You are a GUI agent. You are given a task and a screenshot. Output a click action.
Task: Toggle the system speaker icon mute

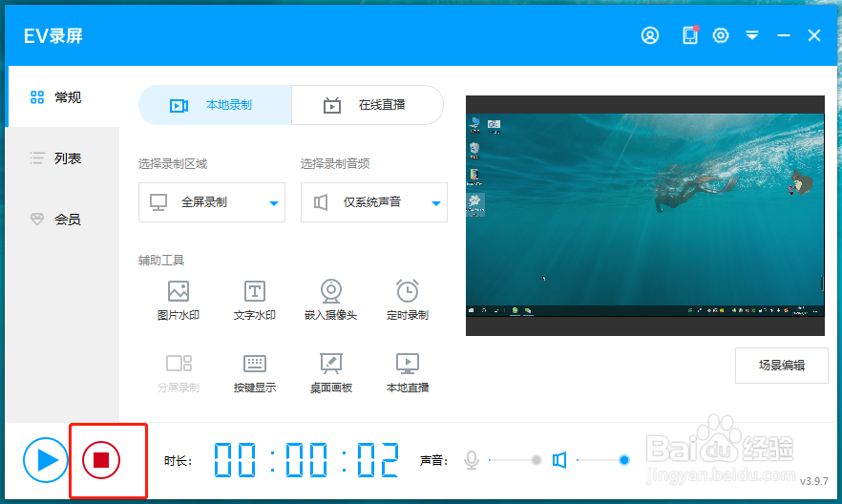click(x=559, y=460)
